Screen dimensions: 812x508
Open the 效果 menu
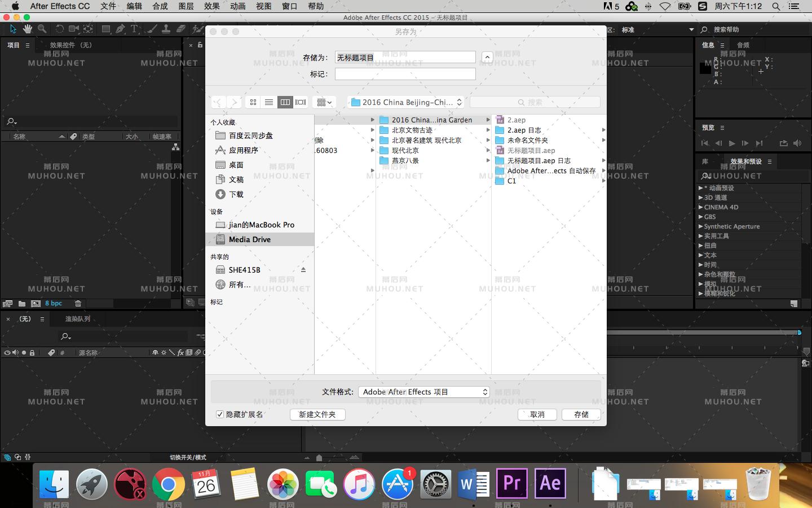tap(212, 6)
